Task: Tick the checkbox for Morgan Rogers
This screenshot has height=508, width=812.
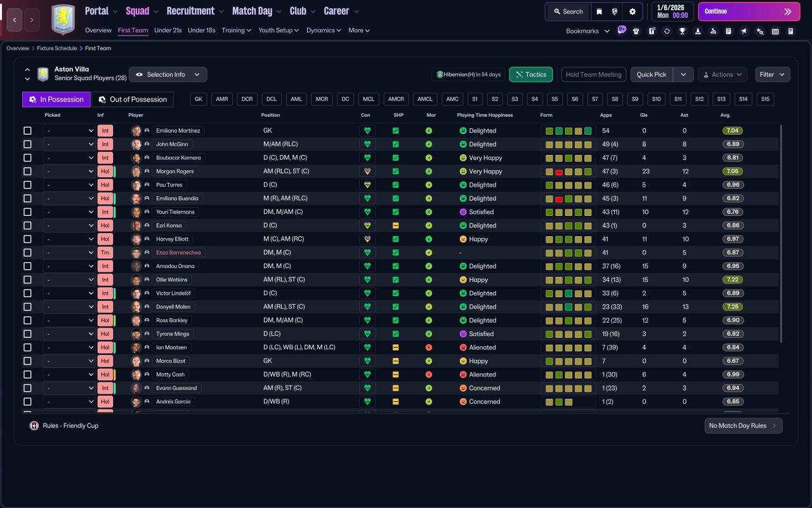Action: pos(27,171)
